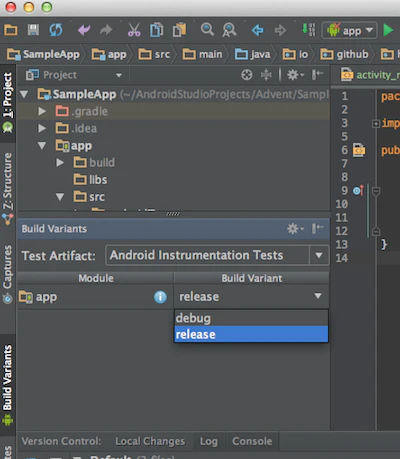Click the Forward navigation arrow
The width and height of the screenshot is (400, 459).
coord(280,30)
